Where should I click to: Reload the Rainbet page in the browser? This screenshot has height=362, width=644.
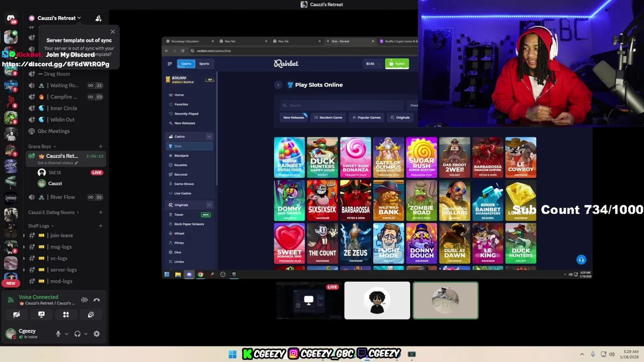pyautogui.click(x=182, y=51)
